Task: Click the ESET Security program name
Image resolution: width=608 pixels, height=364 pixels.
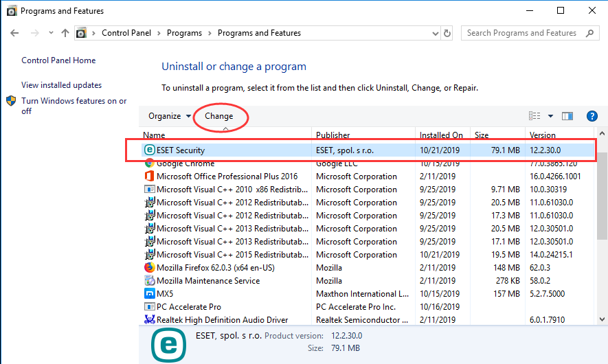Action: (181, 150)
